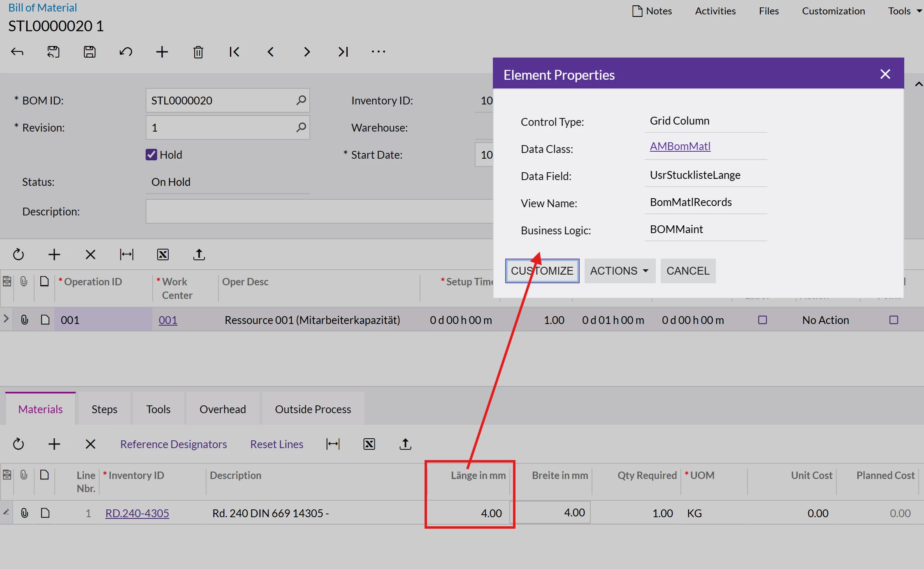The height and width of the screenshot is (569, 924).
Task: Click the CUSTOMIZE button
Action: coord(542,271)
